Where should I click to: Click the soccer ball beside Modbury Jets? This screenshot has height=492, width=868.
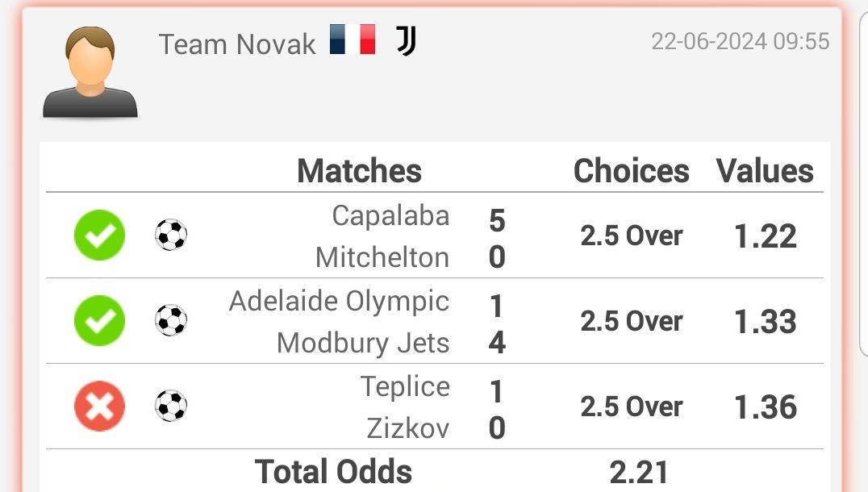click(x=171, y=320)
